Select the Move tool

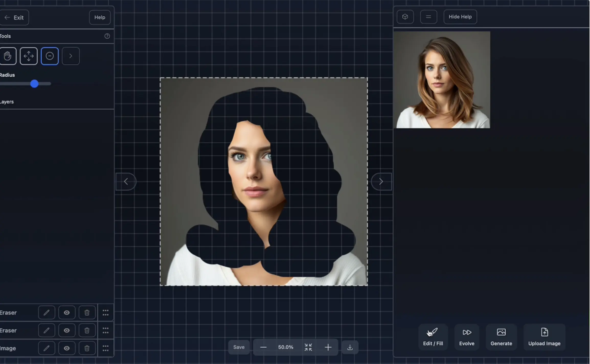coord(29,56)
